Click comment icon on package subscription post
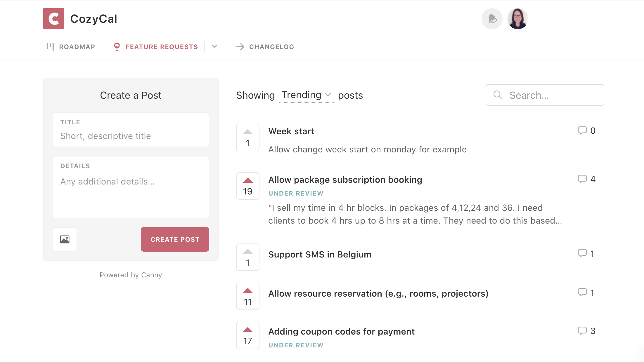Screen dimensions: 644x362 (x=582, y=179)
